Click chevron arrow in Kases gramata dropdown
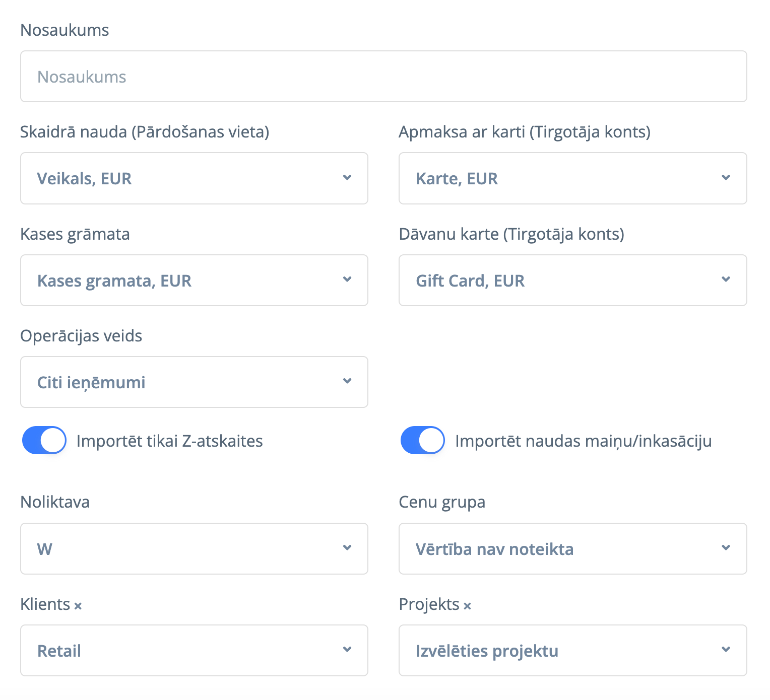Screen dimensions: 770x700 347,279
